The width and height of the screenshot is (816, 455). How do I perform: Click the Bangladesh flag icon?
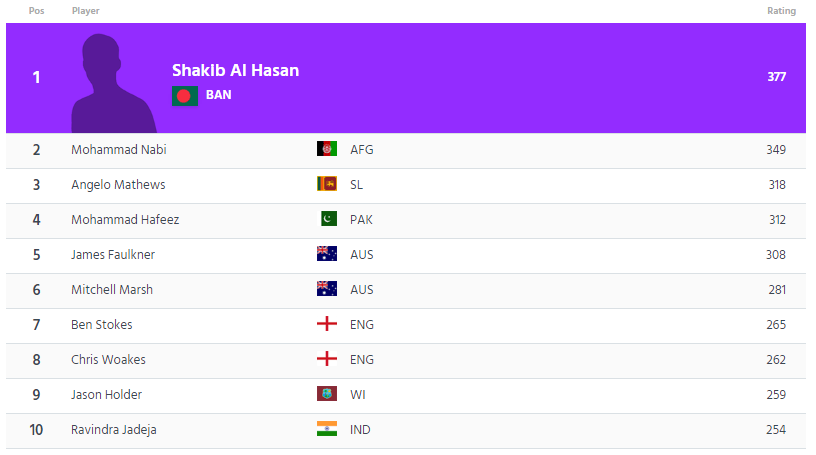(185, 96)
